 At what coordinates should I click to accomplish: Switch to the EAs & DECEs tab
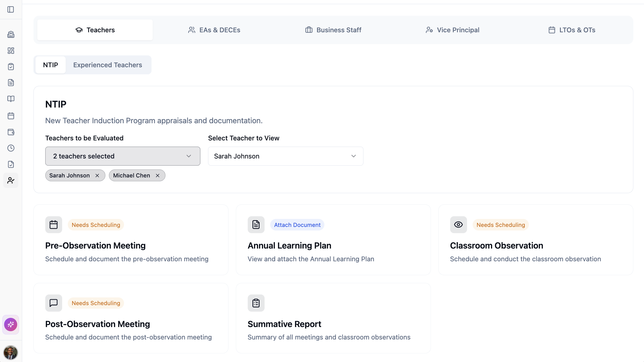tap(214, 30)
